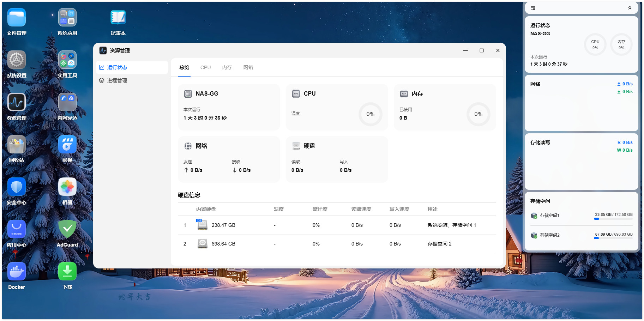Launch 记事本 from the desktop
Image resolution: width=644 pixels, height=321 pixels.
tap(118, 18)
